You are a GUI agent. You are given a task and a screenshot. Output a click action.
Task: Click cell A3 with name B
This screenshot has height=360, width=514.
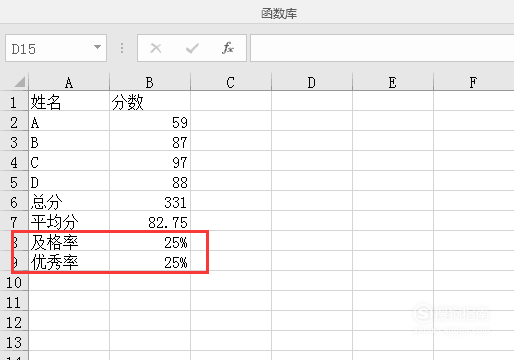(69, 141)
